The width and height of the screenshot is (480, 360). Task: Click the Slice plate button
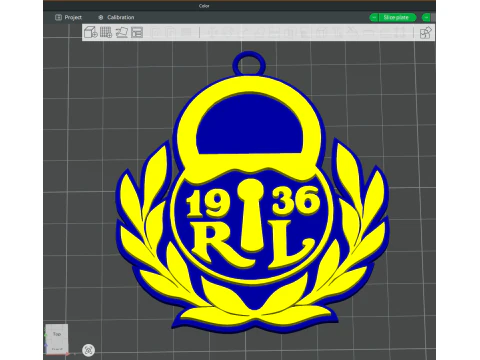coord(396,17)
